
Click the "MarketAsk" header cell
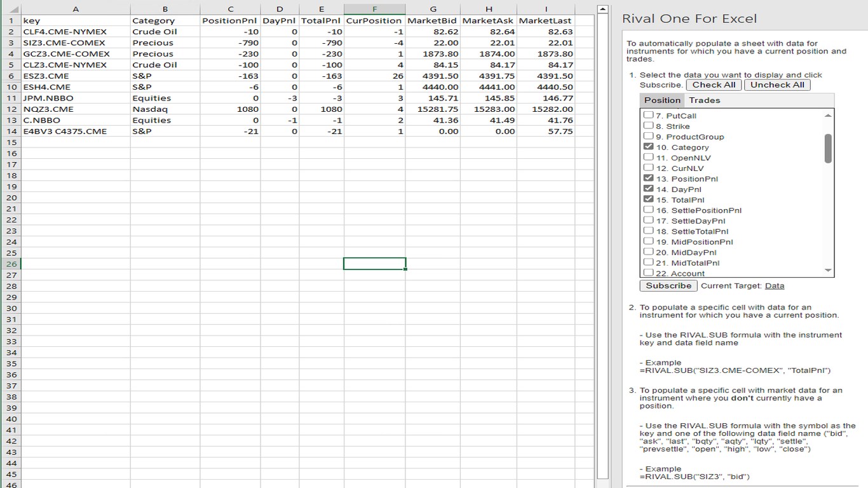(489, 21)
